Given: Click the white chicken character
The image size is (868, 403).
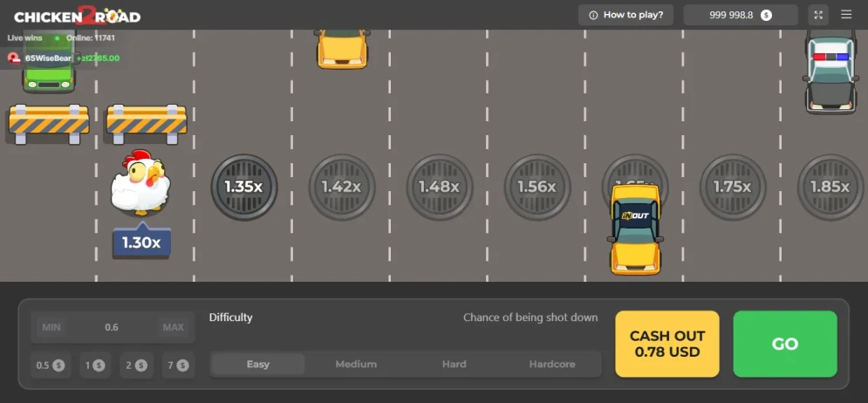Looking at the screenshot, I should coord(141,181).
